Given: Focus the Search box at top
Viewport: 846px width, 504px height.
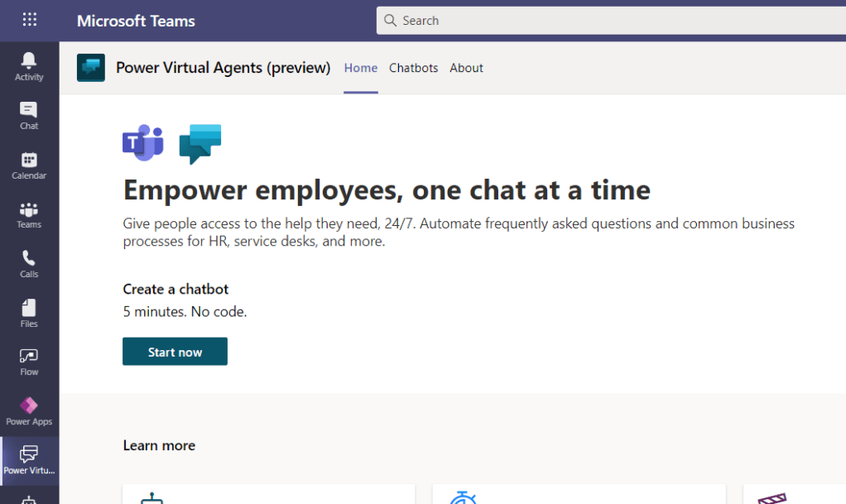Looking at the screenshot, I should (613, 21).
